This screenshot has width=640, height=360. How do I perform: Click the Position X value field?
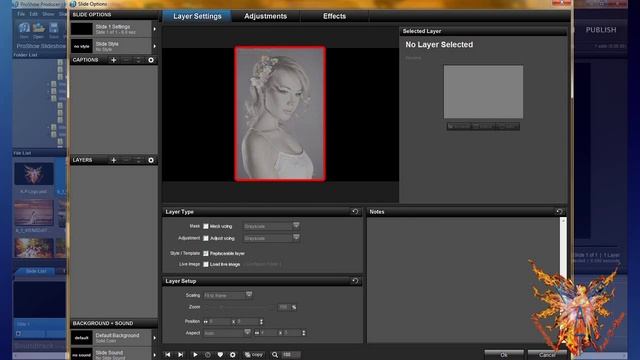pyautogui.click(x=220, y=322)
